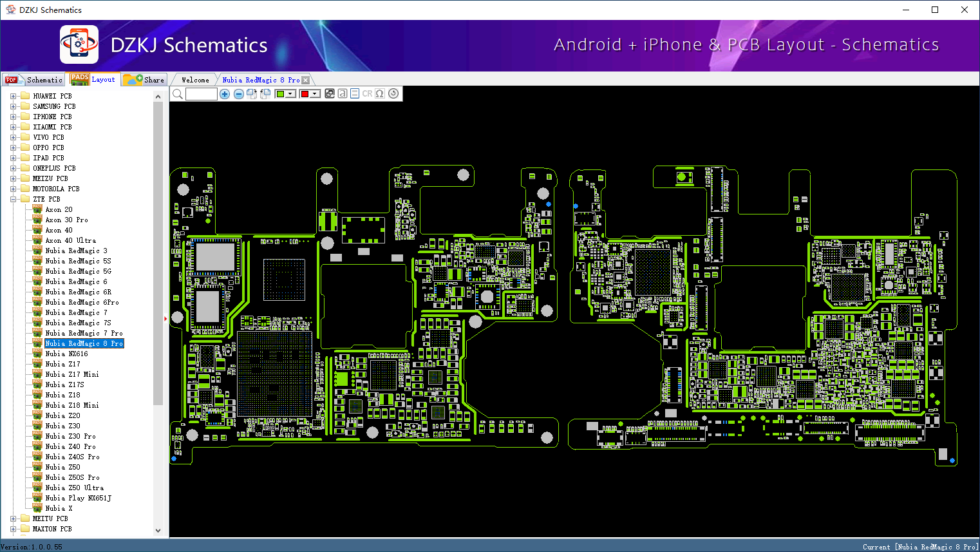
Task: Open the Nubia RedMagic 7 Pro layout
Action: click(x=84, y=333)
